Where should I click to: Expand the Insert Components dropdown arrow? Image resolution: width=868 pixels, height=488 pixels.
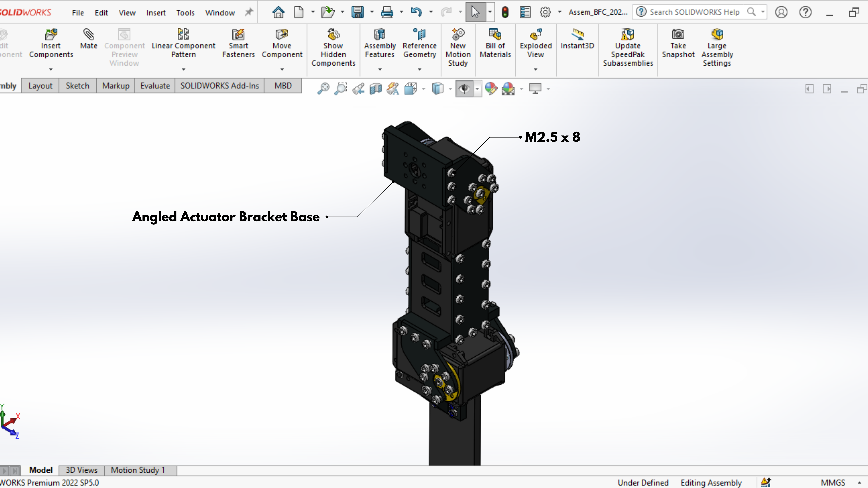point(51,69)
